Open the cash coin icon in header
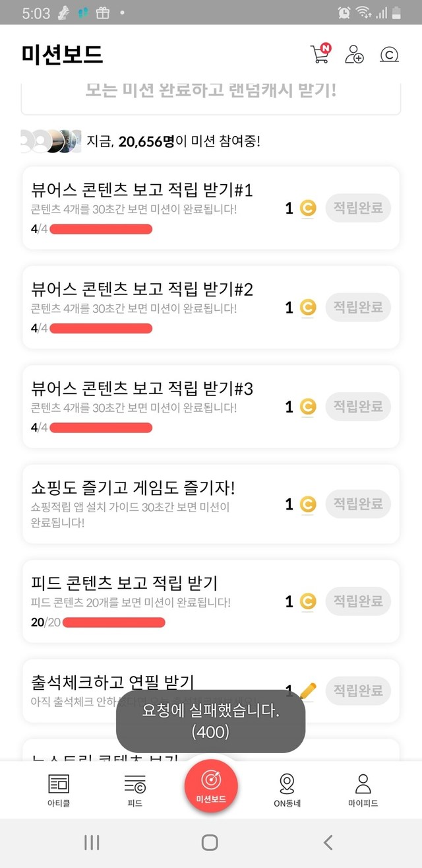422x868 pixels. click(390, 55)
